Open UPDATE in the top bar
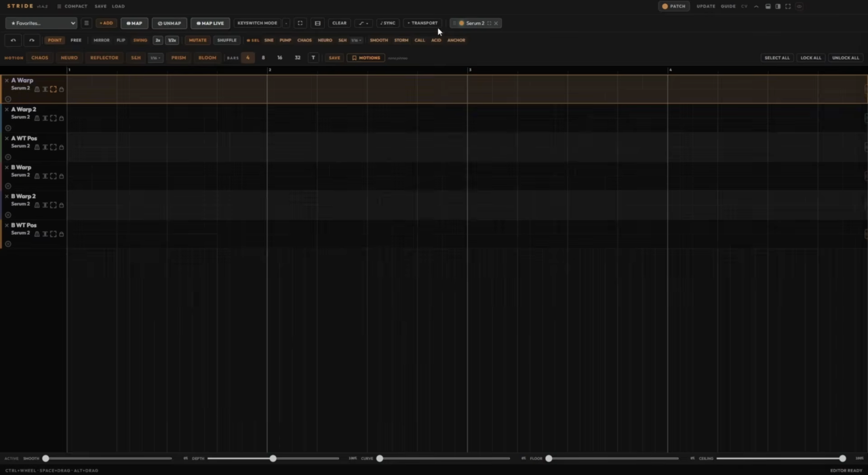Viewport: 868px width, 475px height. pos(705,6)
